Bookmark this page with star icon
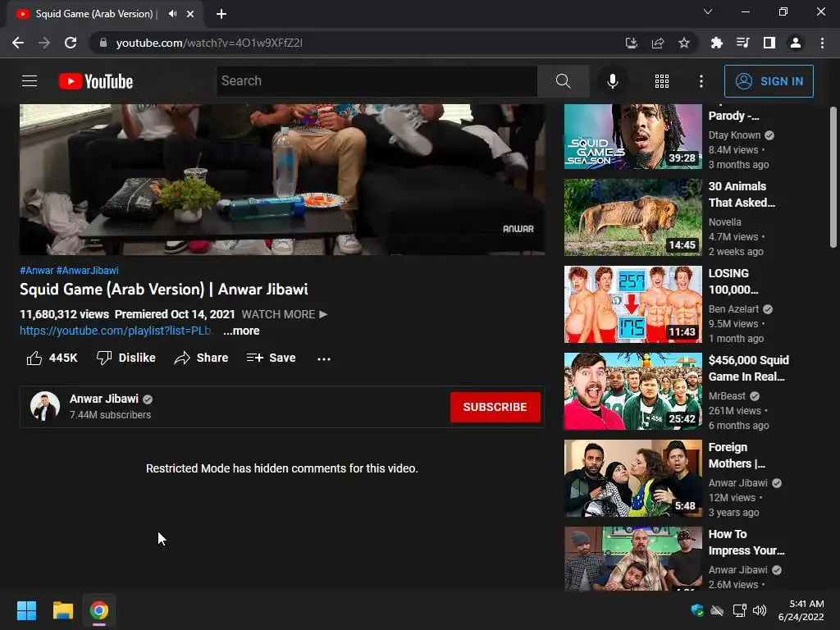The image size is (840, 630). click(683, 43)
